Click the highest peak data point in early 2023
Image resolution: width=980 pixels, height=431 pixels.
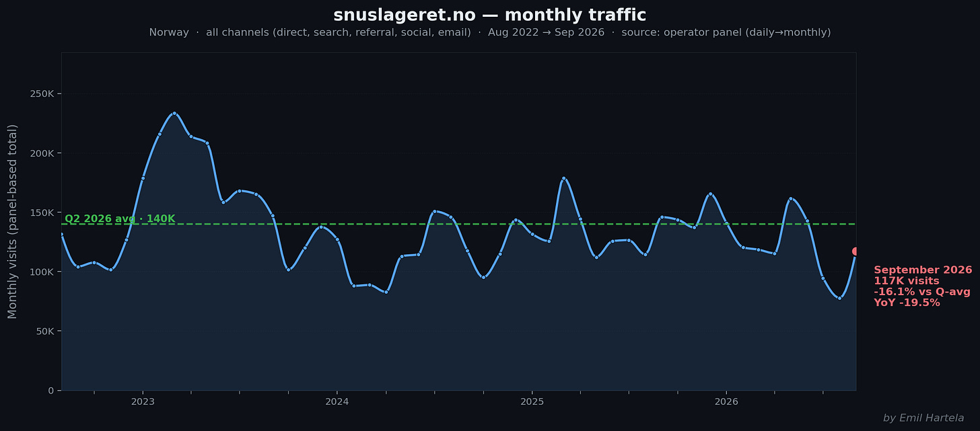pos(174,113)
